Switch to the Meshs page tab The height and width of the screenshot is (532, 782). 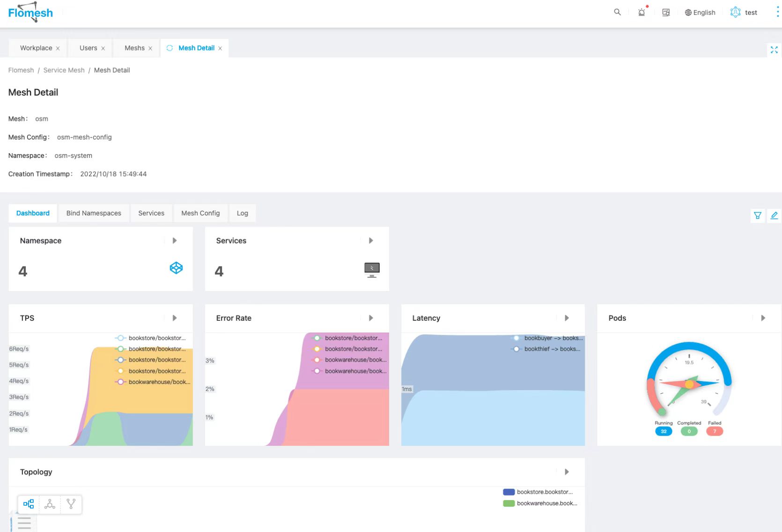[134, 48]
